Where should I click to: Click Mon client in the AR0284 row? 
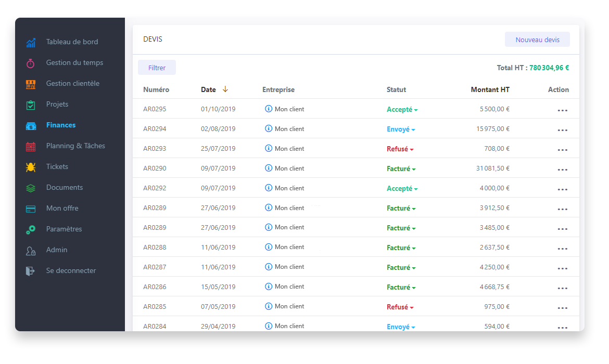pyautogui.click(x=289, y=326)
